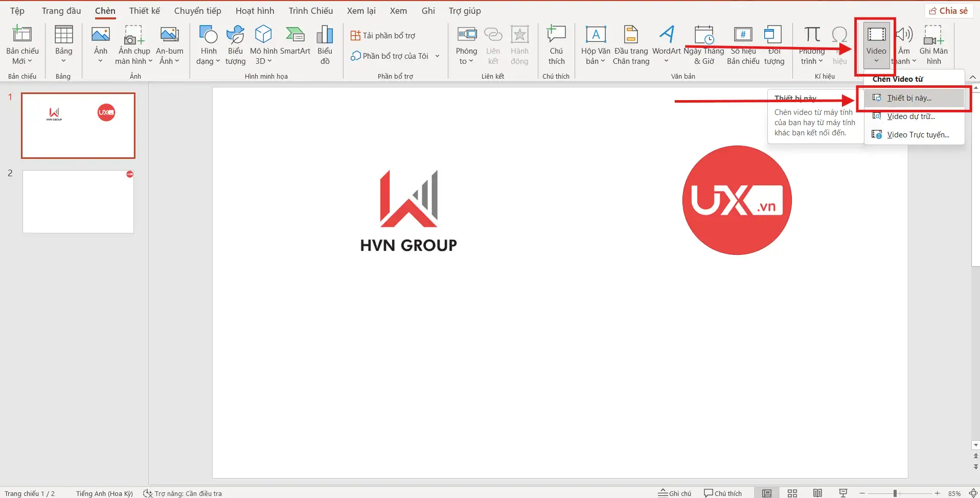This screenshot has height=498, width=980.
Task: Open the Thiết kế ribbon tab
Action: (x=144, y=11)
